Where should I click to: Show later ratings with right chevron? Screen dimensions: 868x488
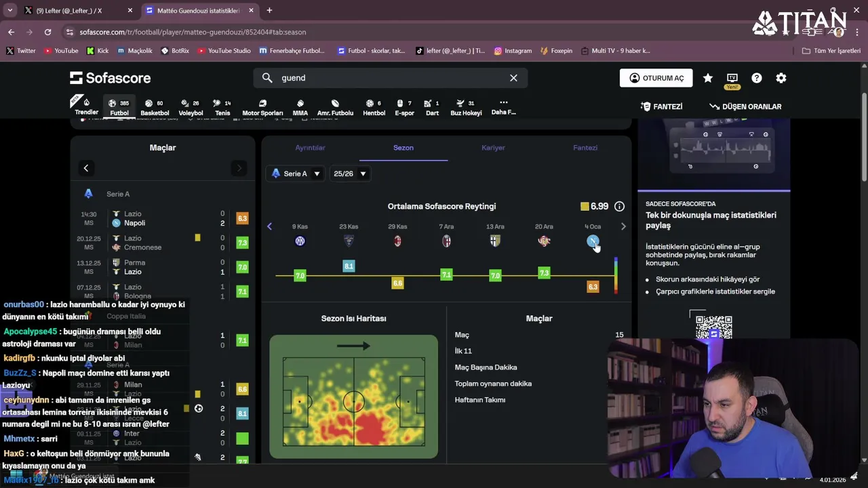(x=624, y=226)
